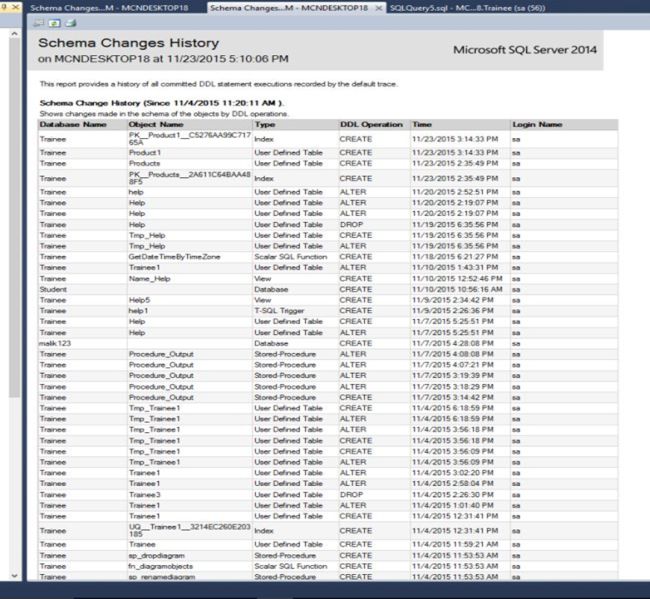
Task: Click the T-SQL Trigger type cell
Action: (x=279, y=310)
